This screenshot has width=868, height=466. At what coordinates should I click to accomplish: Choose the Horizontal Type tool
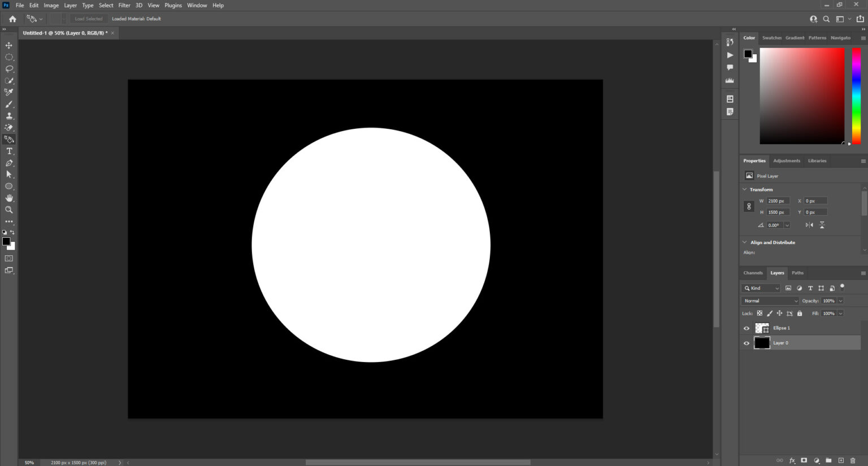point(9,151)
